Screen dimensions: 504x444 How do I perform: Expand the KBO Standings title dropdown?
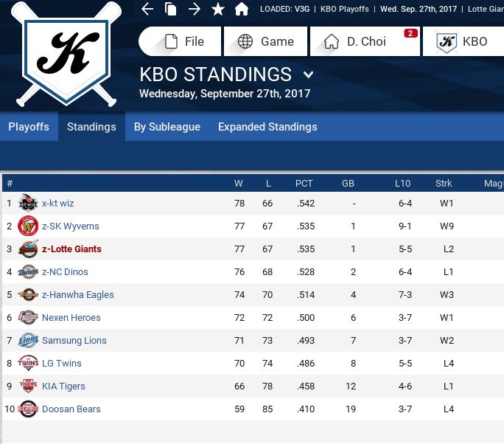coord(309,74)
